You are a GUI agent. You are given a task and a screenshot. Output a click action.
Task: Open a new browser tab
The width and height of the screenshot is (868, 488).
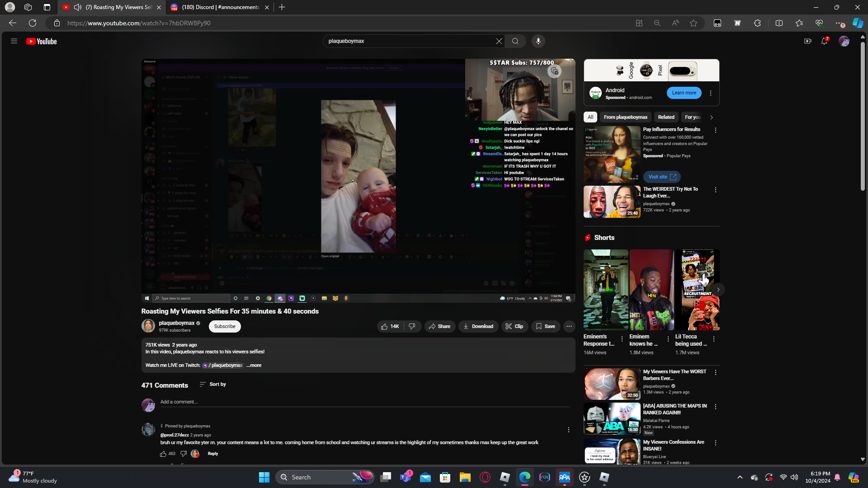tap(282, 7)
